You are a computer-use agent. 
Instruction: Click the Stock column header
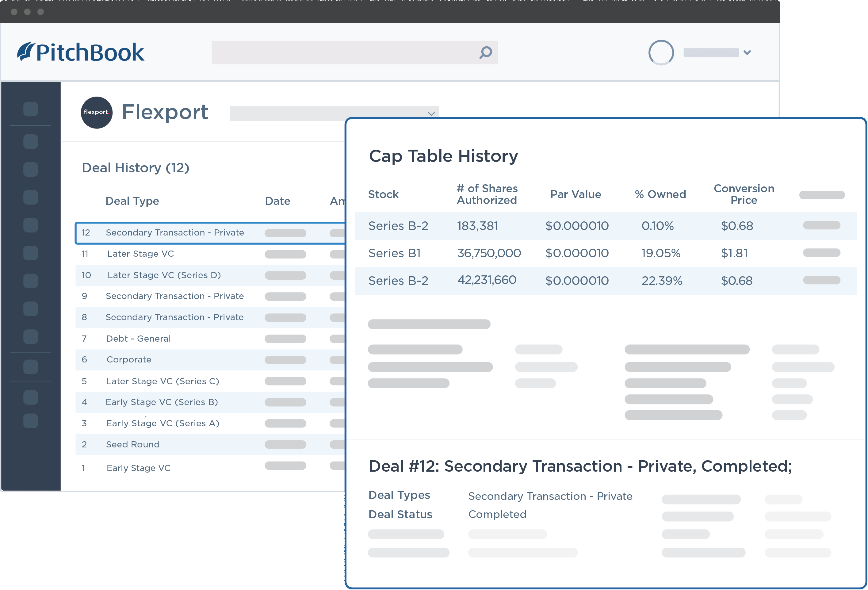click(x=383, y=194)
